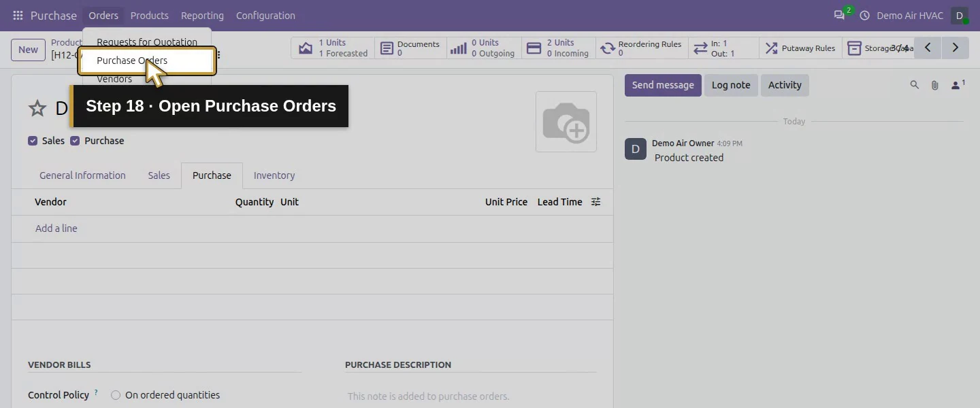The image size is (980, 408).
Task: Open the Purchase app title
Action: (54, 16)
